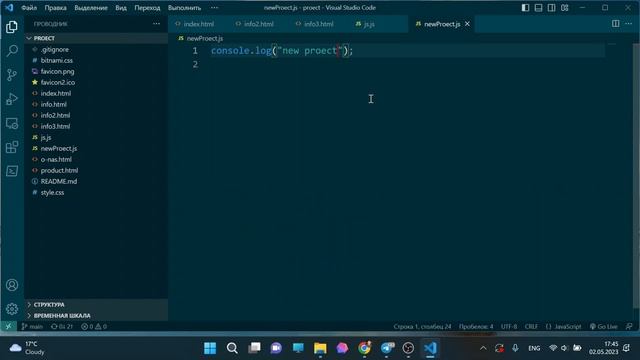Open the Выполнить menu

(x=184, y=8)
